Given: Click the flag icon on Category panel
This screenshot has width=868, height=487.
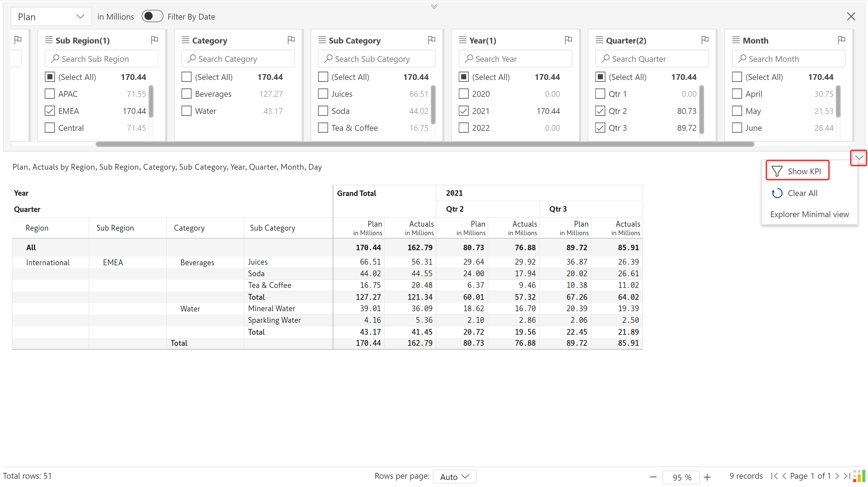Looking at the screenshot, I should coord(291,40).
